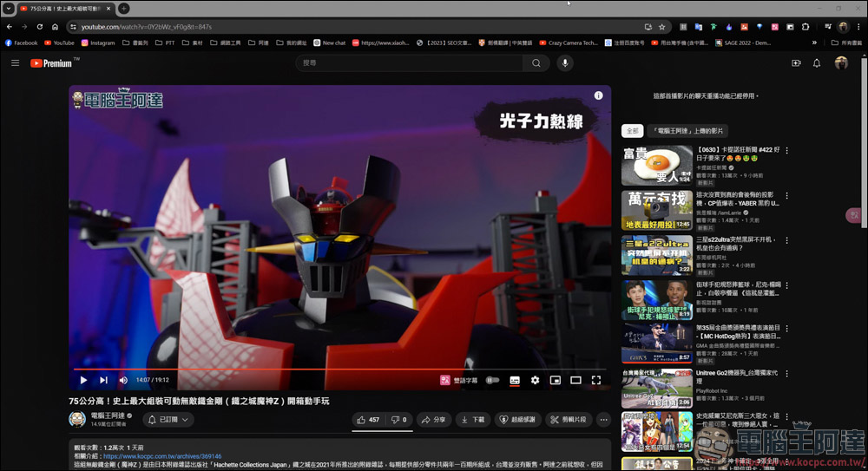Open a new browser tab
The width and height of the screenshot is (868, 471).
(x=124, y=9)
